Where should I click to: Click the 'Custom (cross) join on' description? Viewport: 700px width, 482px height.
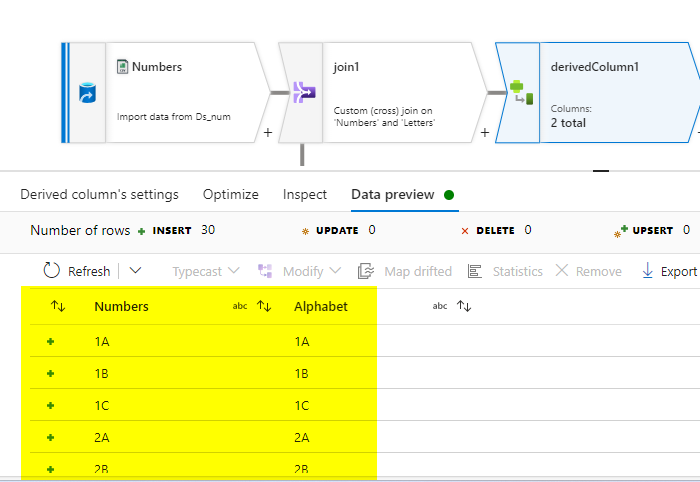[x=383, y=111]
